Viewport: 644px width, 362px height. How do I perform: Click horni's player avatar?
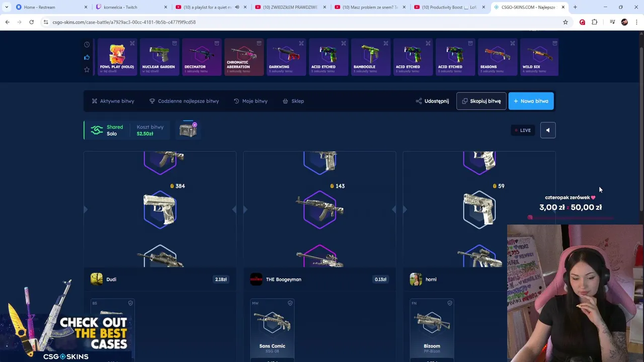pos(416,279)
